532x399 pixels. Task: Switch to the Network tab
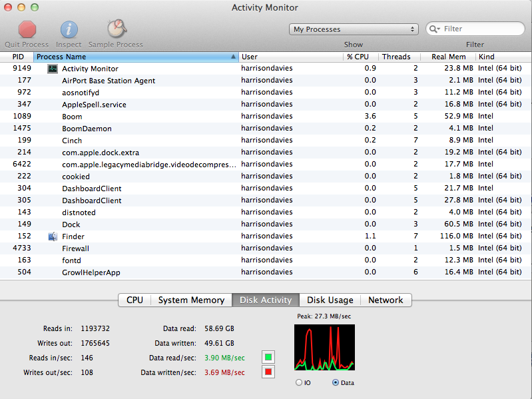pos(386,300)
